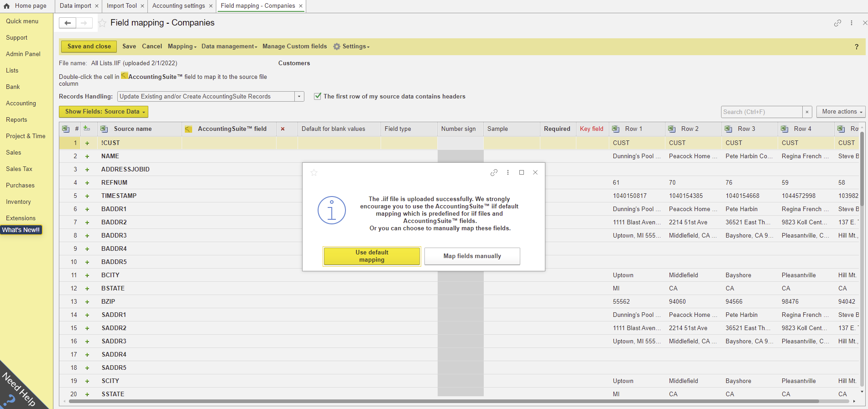Open the Admin Panel sidebar item

pyautogui.click(x=23, y=54)
